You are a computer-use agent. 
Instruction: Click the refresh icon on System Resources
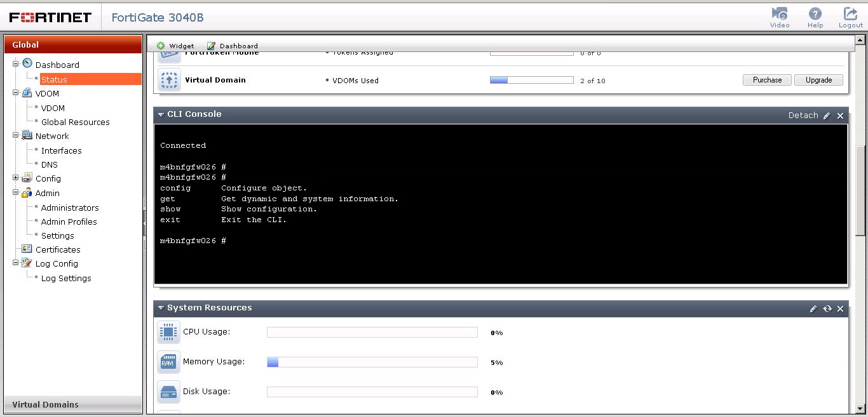click(x=827, y=308)
